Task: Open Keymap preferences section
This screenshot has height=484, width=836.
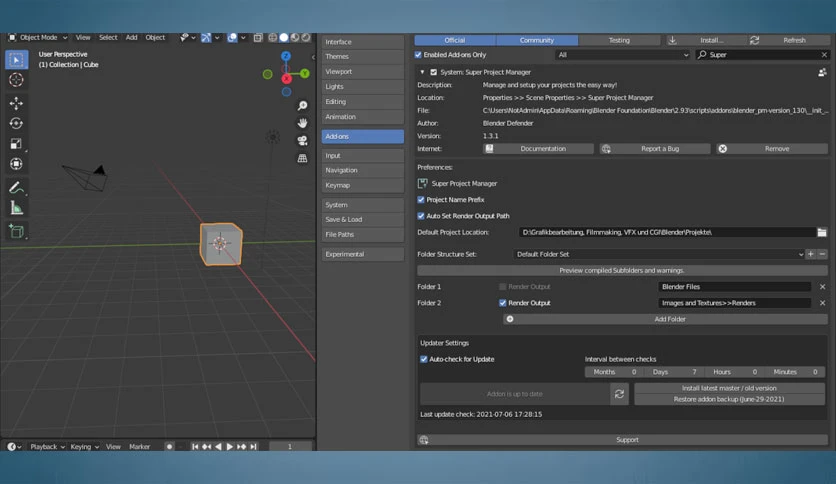Action: (363, 185)
